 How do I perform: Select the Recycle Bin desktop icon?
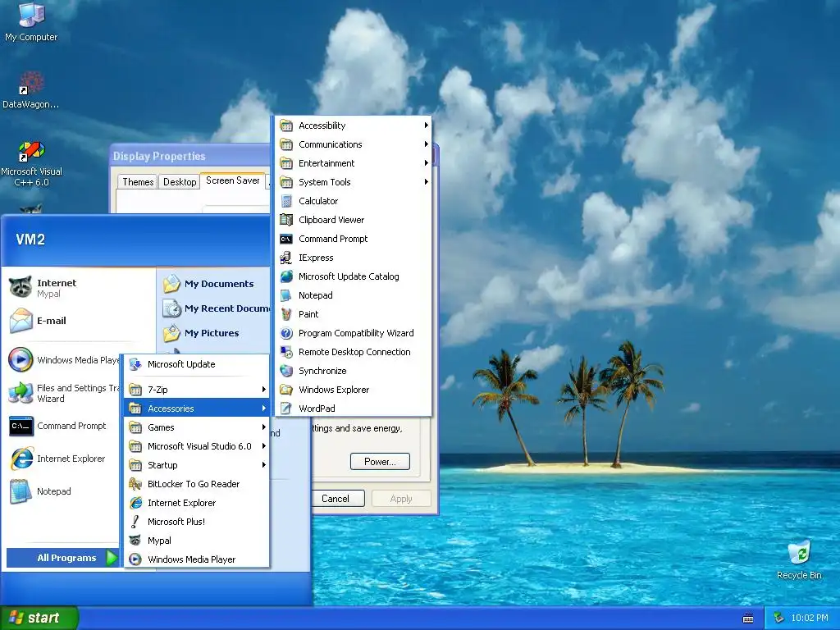pos(799,560)
